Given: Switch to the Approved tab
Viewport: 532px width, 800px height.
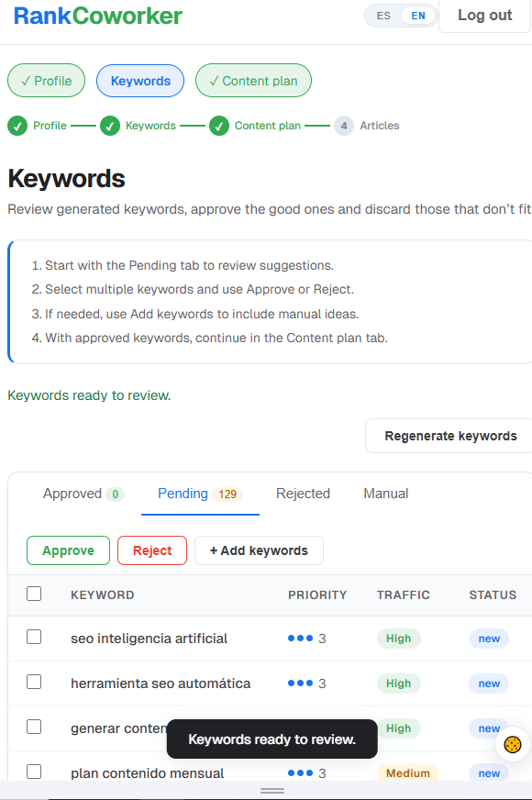Looking at the screenshot, I should pos(83,494).
